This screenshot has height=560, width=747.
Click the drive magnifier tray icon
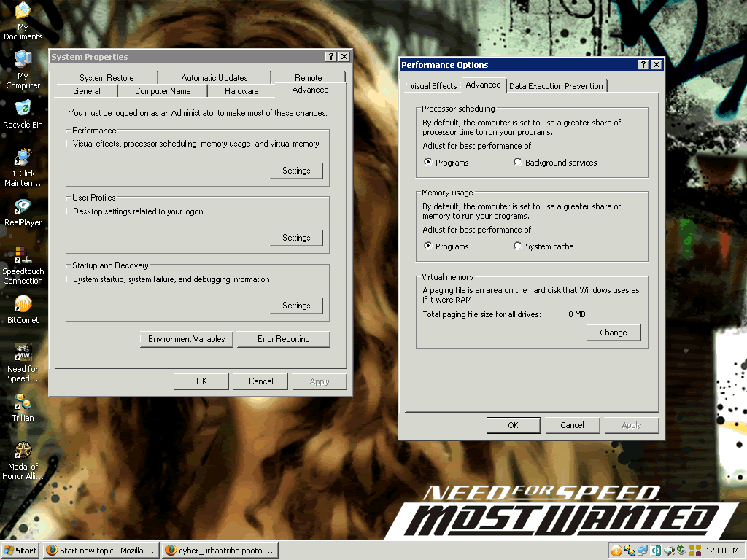[669, 551]
